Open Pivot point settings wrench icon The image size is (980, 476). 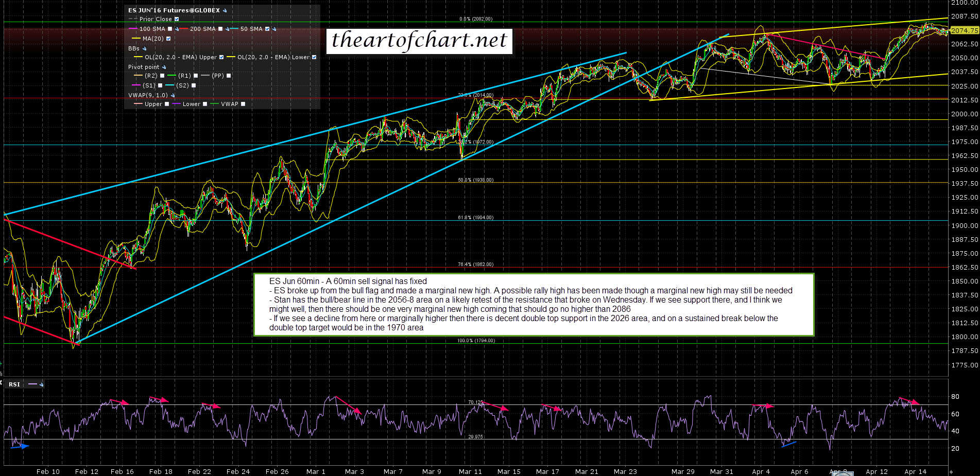[x=164, y=67]
